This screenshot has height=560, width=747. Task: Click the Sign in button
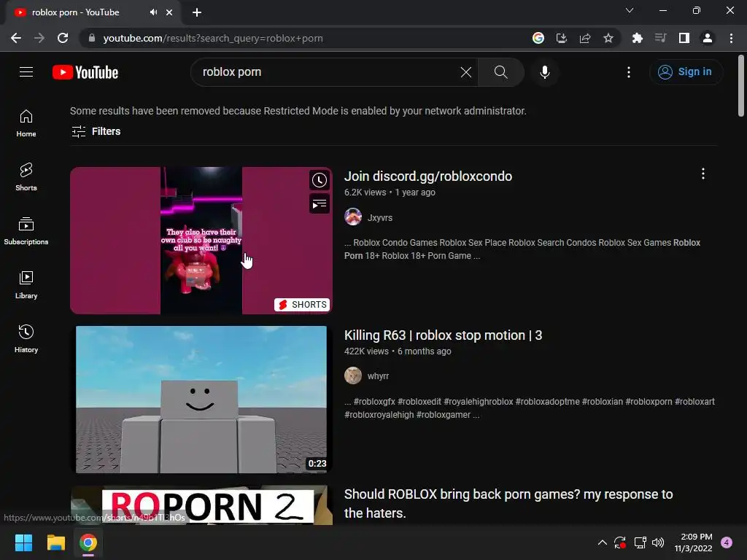click(x=686, y=72)
